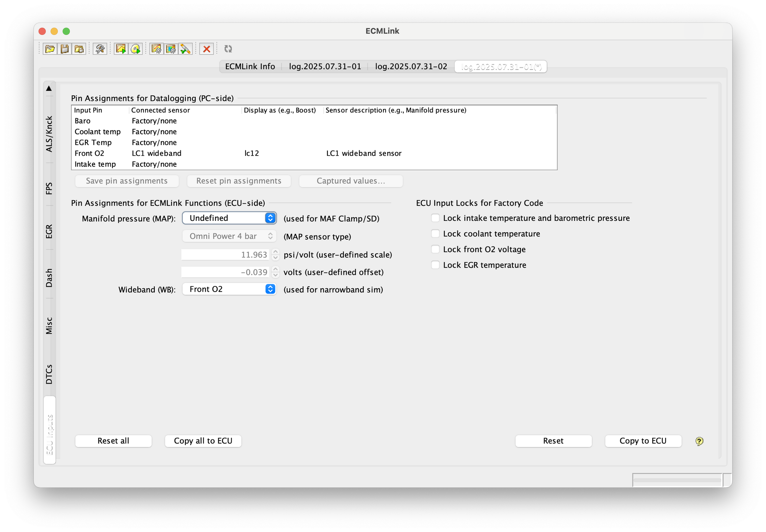Viewport: 766px width, 532px height.
Task: Open the FPS side tab
Action: [x=49, y=188]
